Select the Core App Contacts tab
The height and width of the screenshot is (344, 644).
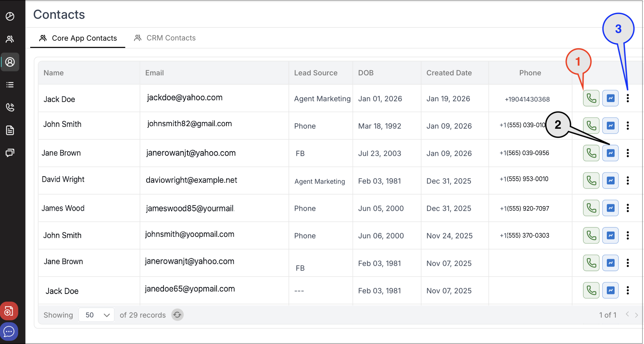click(x=78, y=38)
